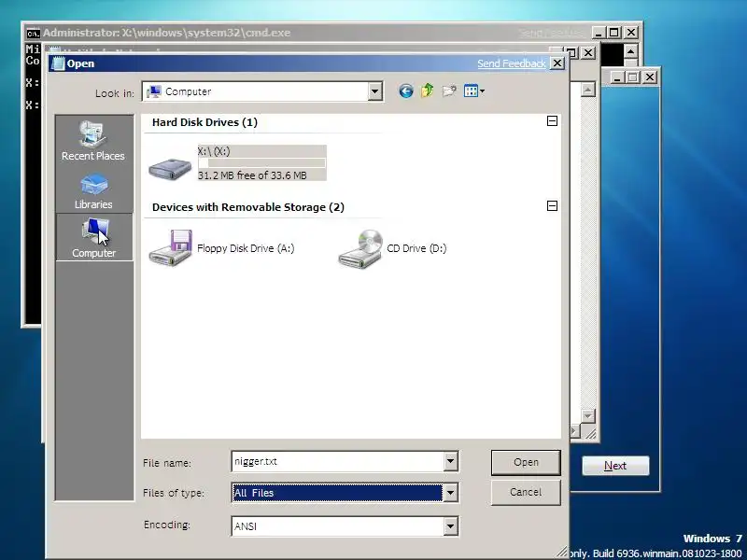Click the X: drive capacity bar
The height and width of the screenshot is (560, 747).
tap(262, 163)
